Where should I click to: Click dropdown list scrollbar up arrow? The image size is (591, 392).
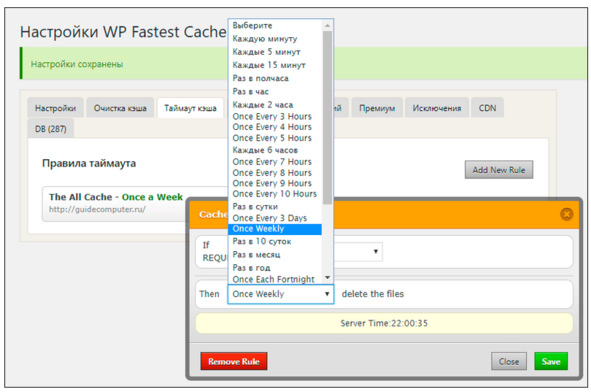(327, 26)
